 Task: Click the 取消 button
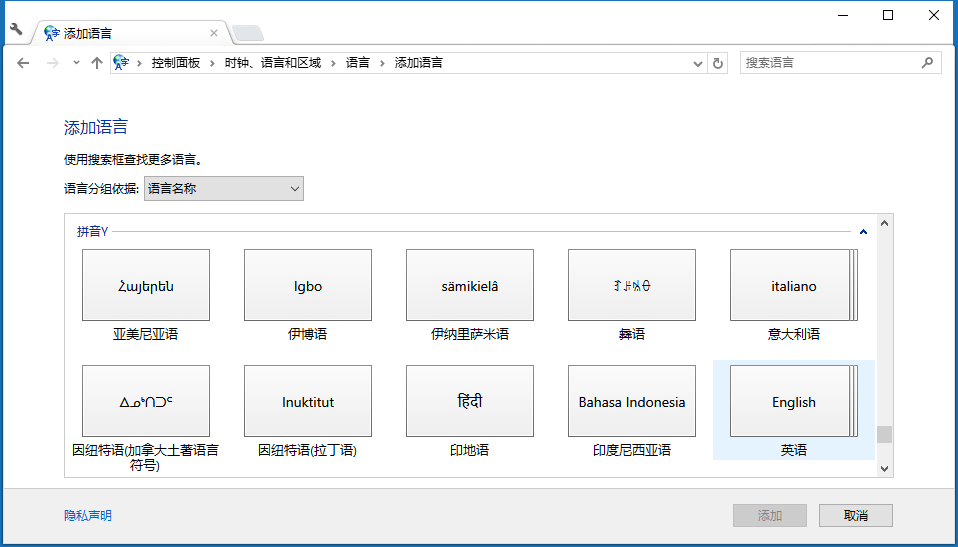[856, 515]
